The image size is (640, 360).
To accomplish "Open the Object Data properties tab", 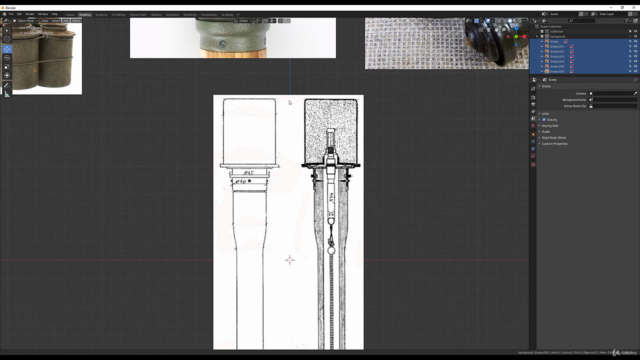I will coord(533,156).
